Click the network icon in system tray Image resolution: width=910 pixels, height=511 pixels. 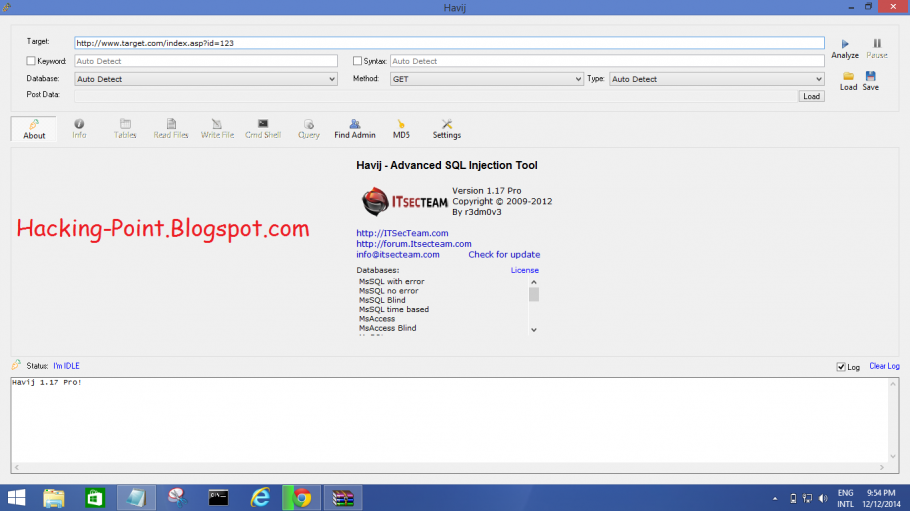click(x=807, y=498)
